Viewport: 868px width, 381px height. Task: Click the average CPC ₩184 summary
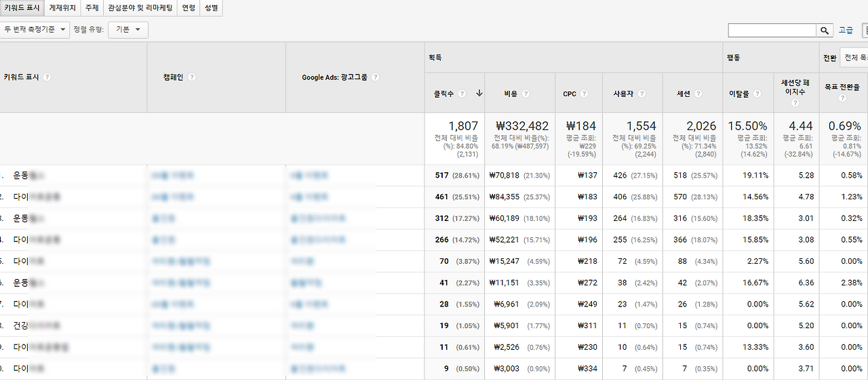pos(581,126)
